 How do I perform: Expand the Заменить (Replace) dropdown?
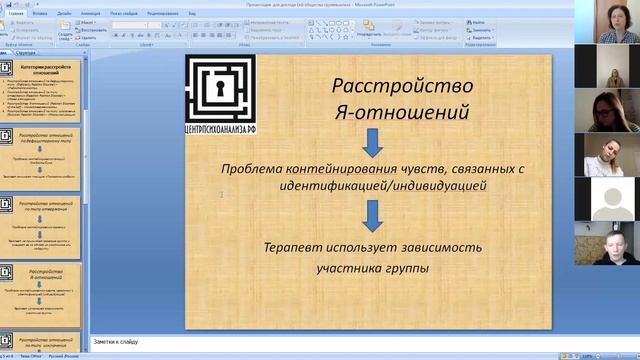point(480,30)
